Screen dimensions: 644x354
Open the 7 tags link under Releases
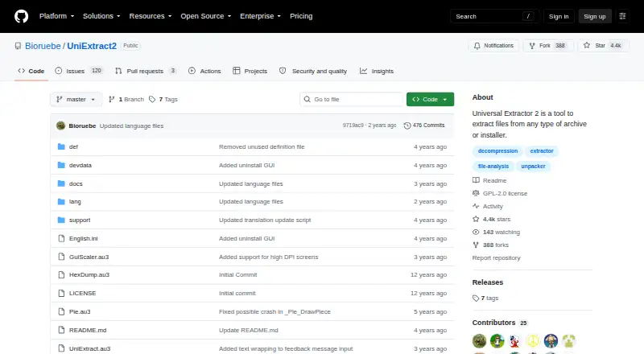point(485,298)
